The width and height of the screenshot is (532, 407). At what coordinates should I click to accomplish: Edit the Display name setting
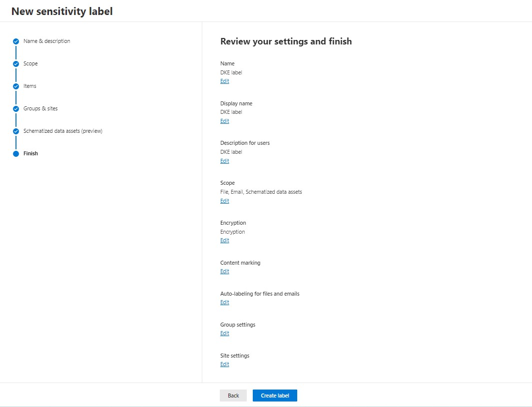click(x=225, y=121)
